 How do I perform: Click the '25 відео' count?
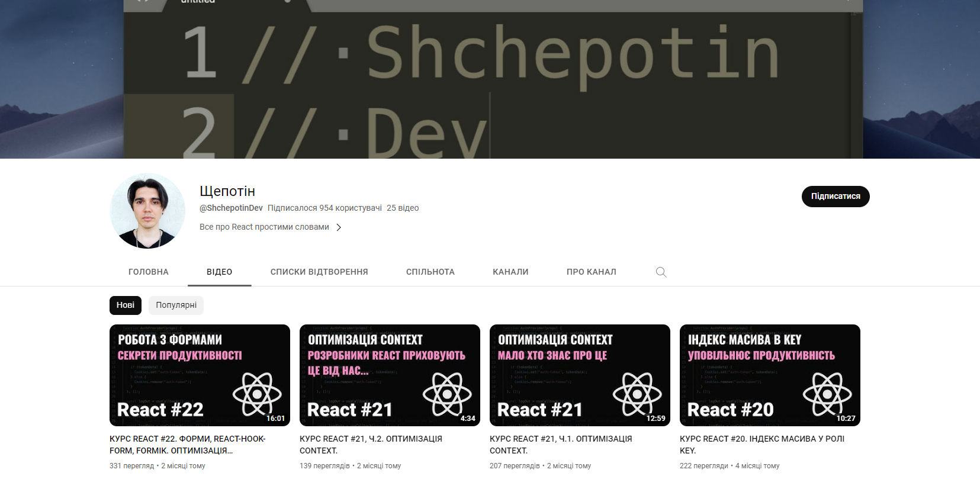click(403, 208)
